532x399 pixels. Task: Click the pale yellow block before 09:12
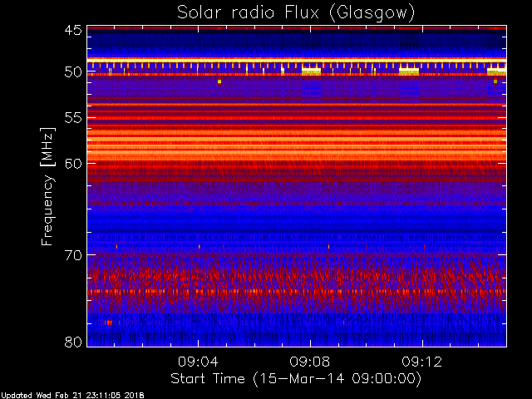click(408, 71)
